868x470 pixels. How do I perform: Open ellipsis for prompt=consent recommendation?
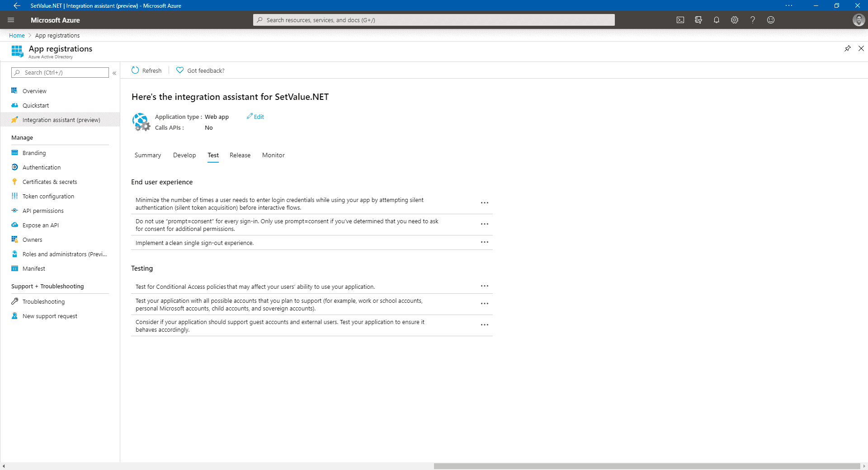click(x=485, y=224)
